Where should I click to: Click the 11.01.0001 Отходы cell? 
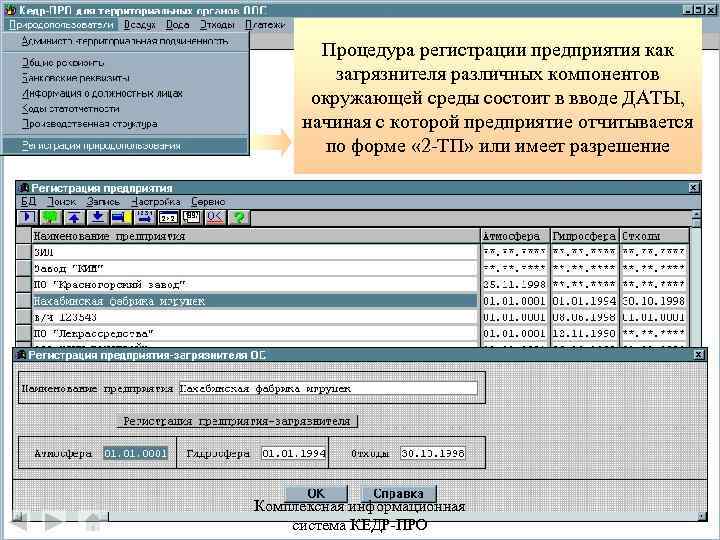click(x=653, y=317)
